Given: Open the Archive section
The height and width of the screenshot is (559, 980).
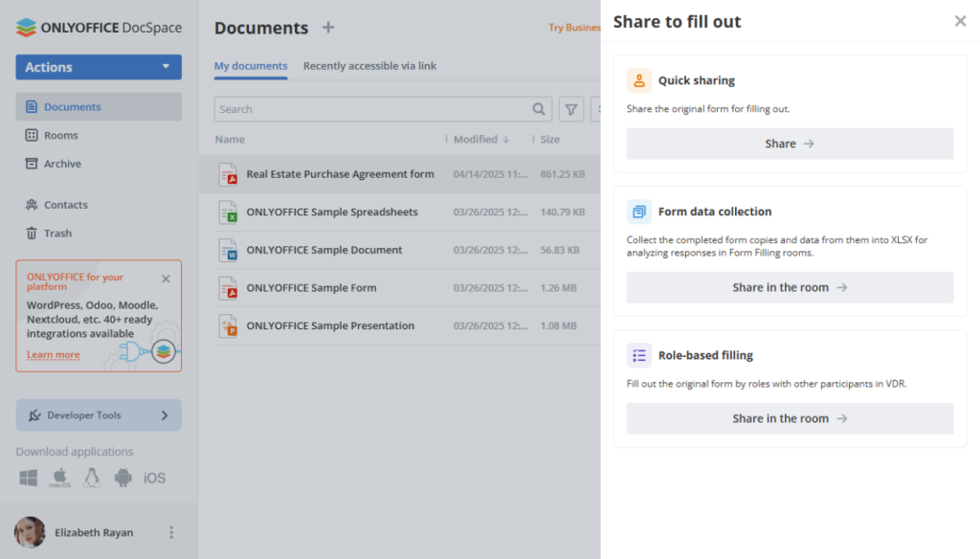Looking at the screenshot, I should (61, 164).
